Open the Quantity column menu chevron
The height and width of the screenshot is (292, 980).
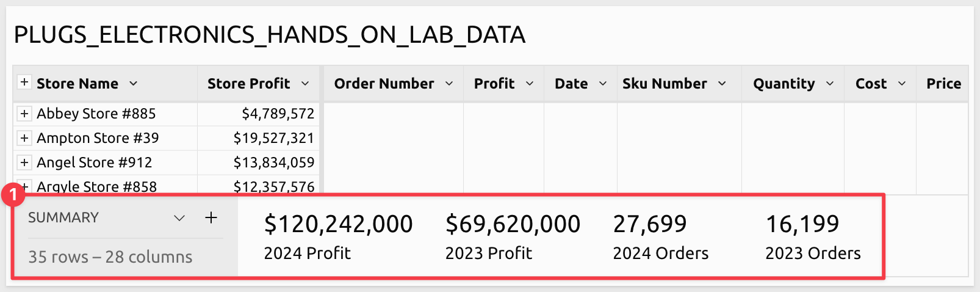coord(830,84)
